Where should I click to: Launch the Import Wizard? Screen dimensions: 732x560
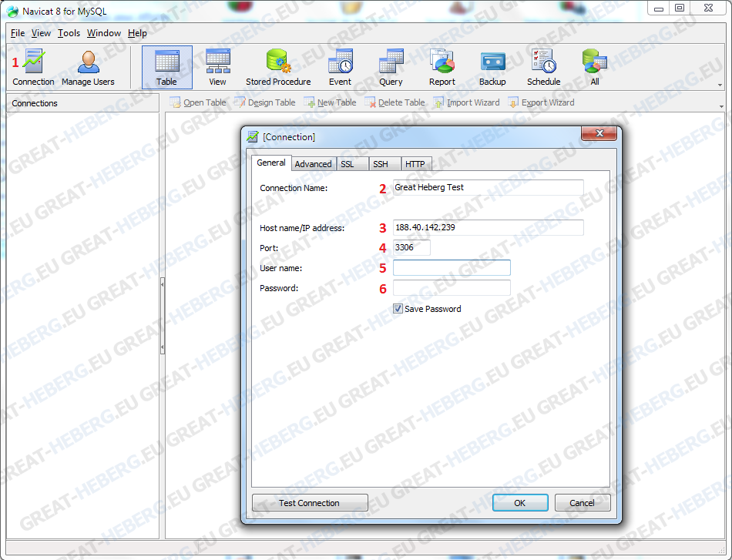coord(466,102)
